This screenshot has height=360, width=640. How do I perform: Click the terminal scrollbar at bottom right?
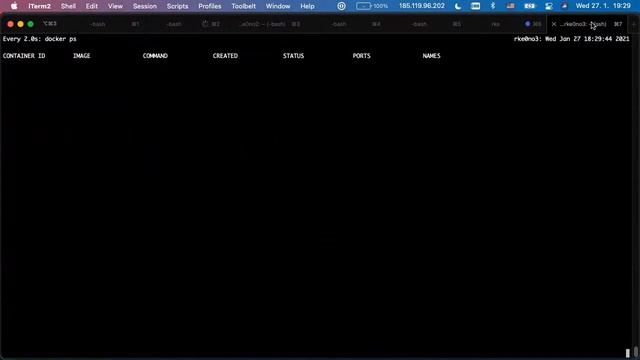[x=636, y=352]
